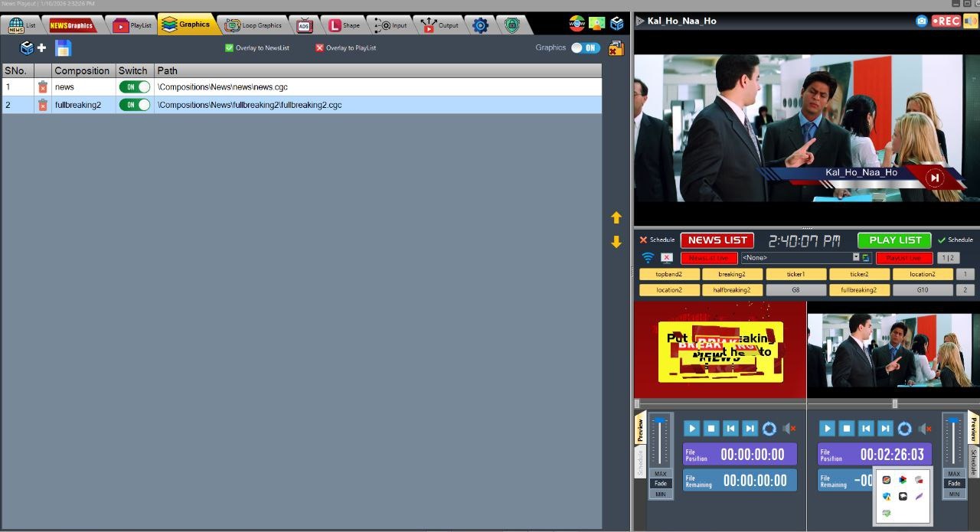Viewport: 980px width, 532px height.
Task: Switch off the news composition toggle
Action: (x=135, y=87)
